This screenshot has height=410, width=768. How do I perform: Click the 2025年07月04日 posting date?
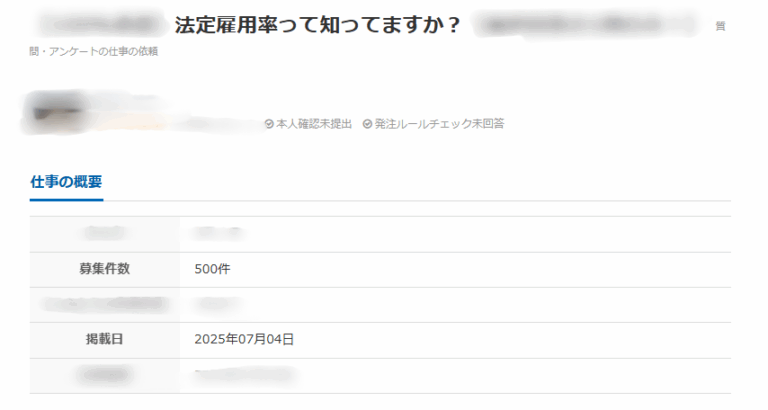pyautogui.click(x=244, y=339)
